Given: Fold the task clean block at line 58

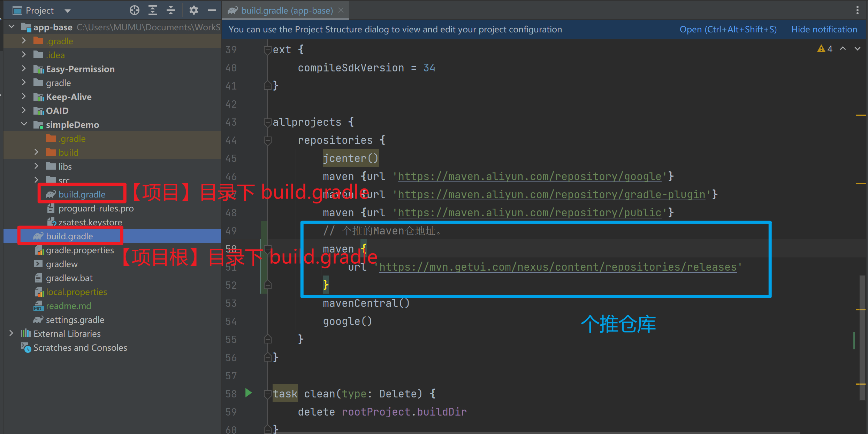Looking at the screenshot, I should point(268,394).
